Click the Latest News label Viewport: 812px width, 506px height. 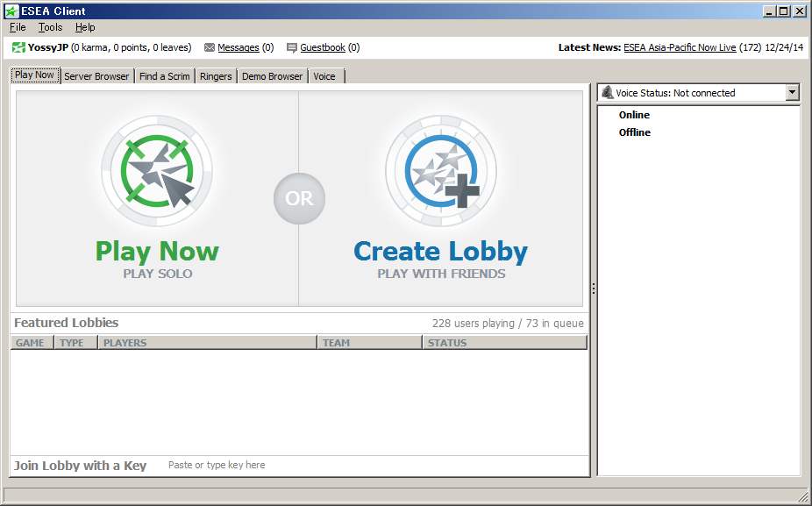(589, 47)
